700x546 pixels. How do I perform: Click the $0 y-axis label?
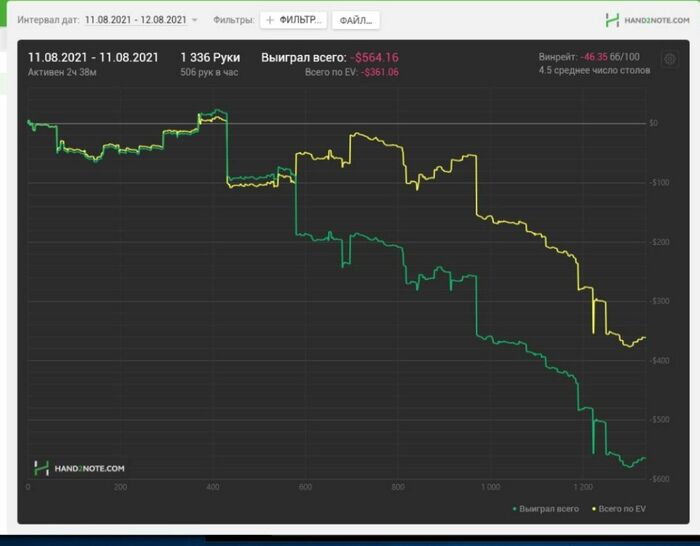pos(654,123)
